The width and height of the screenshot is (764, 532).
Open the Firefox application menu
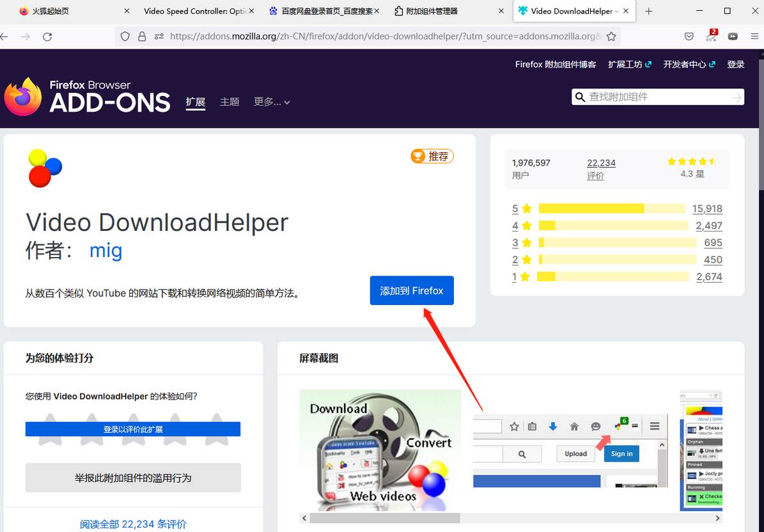tap(754, 36)
